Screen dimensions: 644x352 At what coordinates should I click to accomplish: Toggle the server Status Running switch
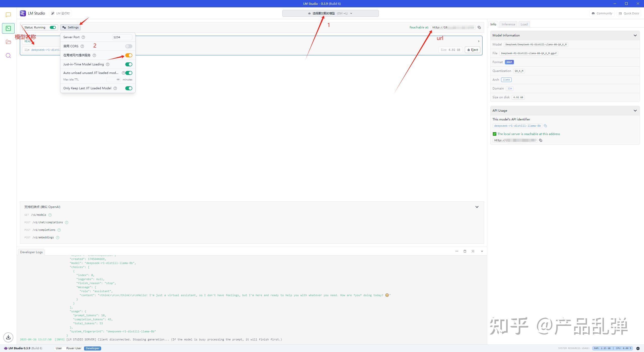[x=53, y=27]
